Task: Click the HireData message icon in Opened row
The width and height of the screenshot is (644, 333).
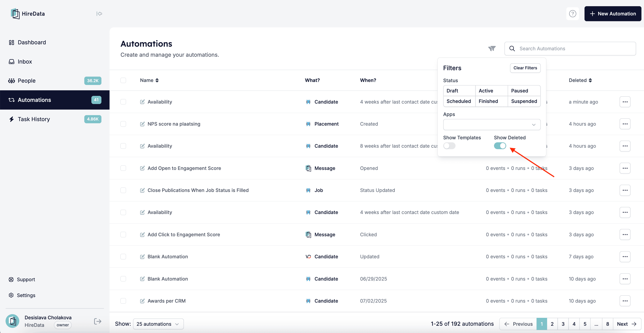Action: coord(308,168)
